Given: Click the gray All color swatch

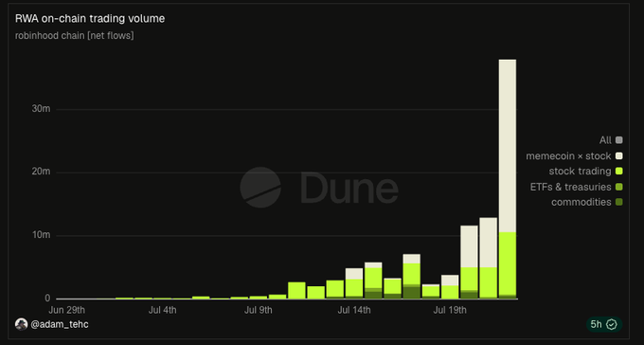Looking at the screenshot, I should click(619, 140).
